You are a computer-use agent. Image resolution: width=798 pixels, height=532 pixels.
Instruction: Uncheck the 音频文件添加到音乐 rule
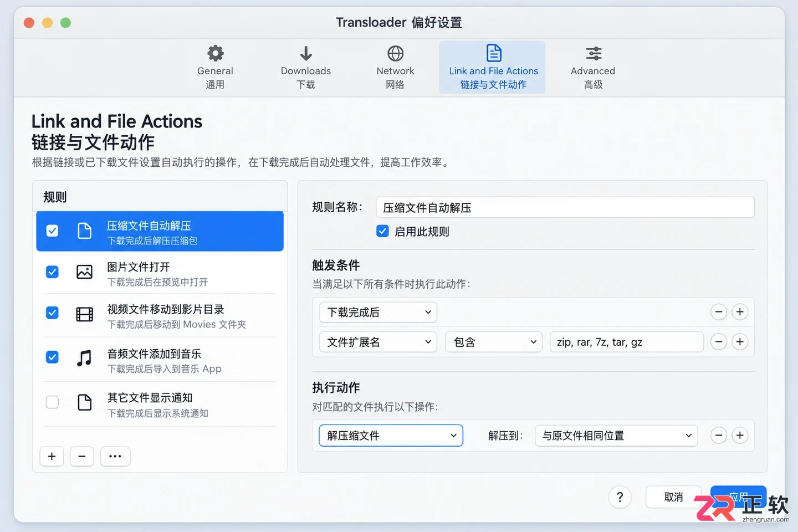pyautogui.click(x=52, y=357)
